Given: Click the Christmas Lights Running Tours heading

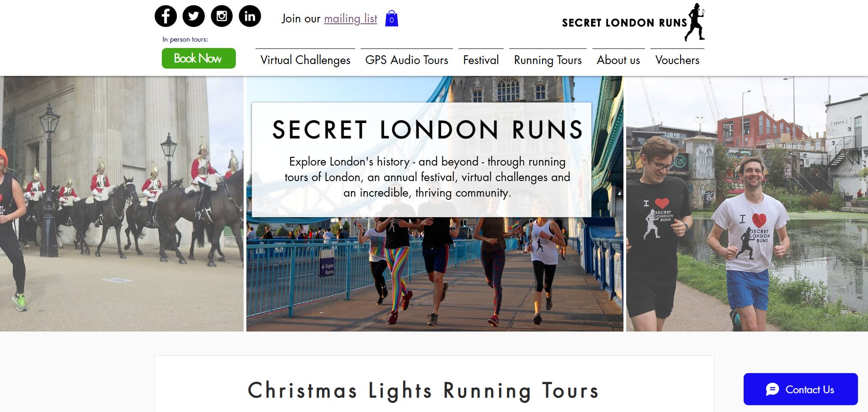Looking at the screenshot, I should [422, 391].
